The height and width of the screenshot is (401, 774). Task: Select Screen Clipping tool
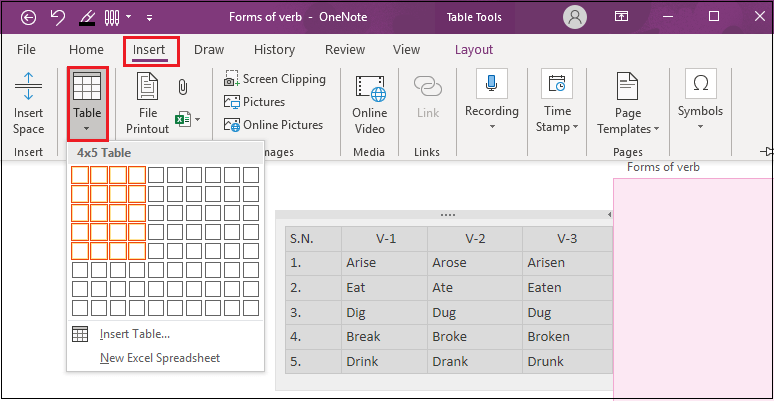click(274, 79)
